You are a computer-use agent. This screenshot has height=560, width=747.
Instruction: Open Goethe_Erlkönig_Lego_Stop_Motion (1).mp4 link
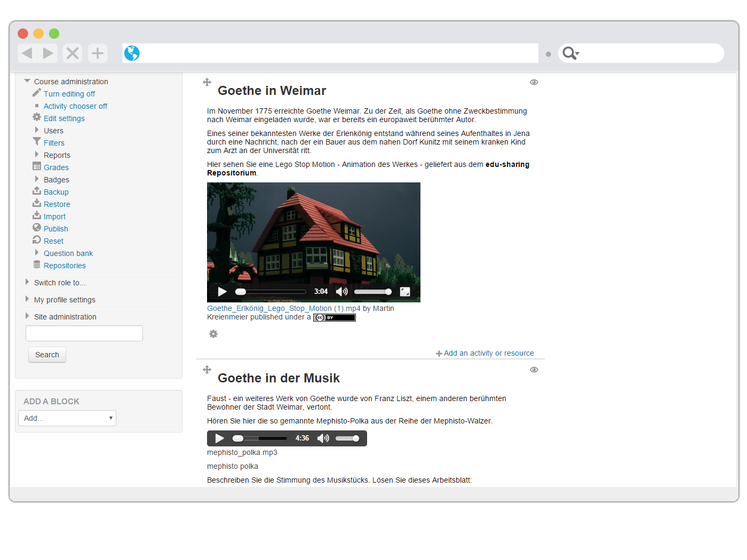(284, 308)
